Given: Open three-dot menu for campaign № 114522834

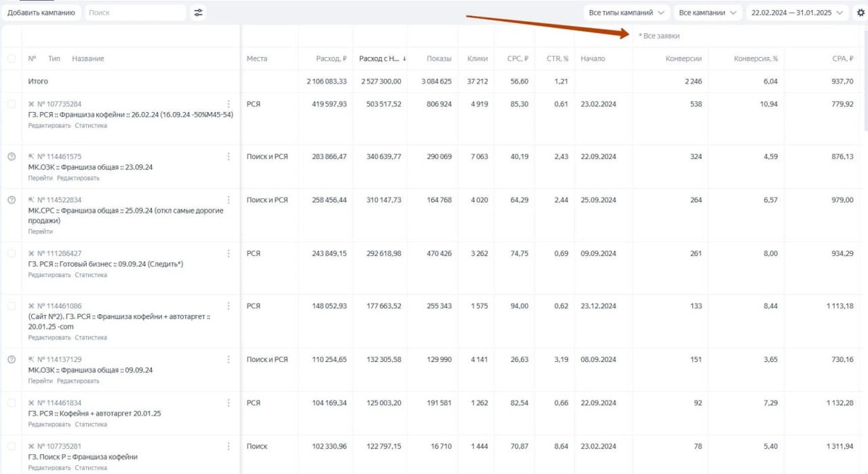Looking at the screenshot, I should coord(229,200).
